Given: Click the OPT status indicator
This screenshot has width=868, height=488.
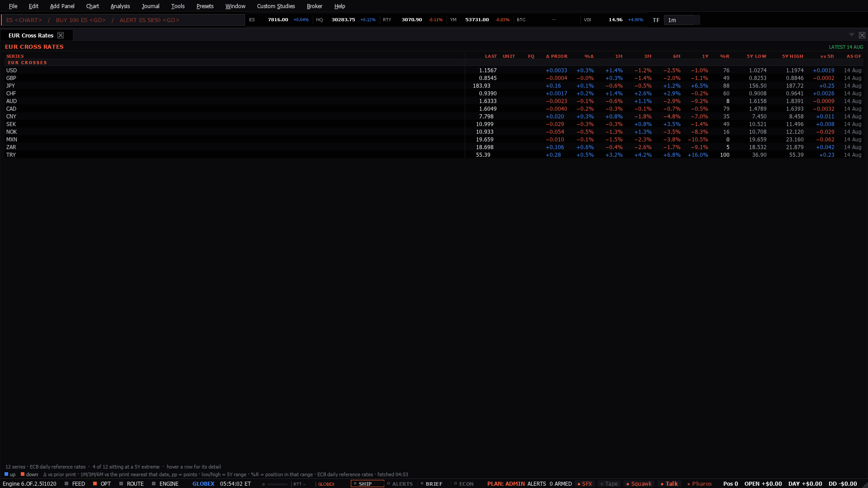Looking at the screenshot, I should (102, 483).
